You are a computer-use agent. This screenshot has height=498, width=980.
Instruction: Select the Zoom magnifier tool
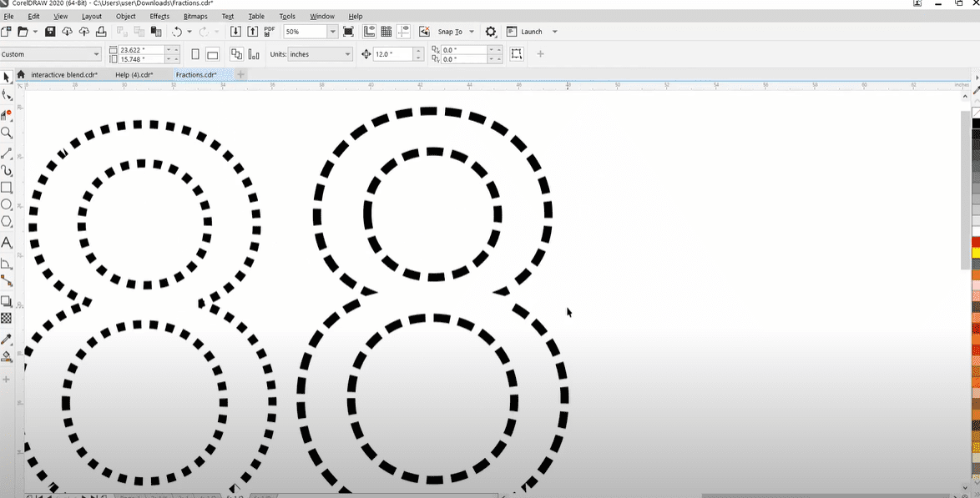coord(6,133)
